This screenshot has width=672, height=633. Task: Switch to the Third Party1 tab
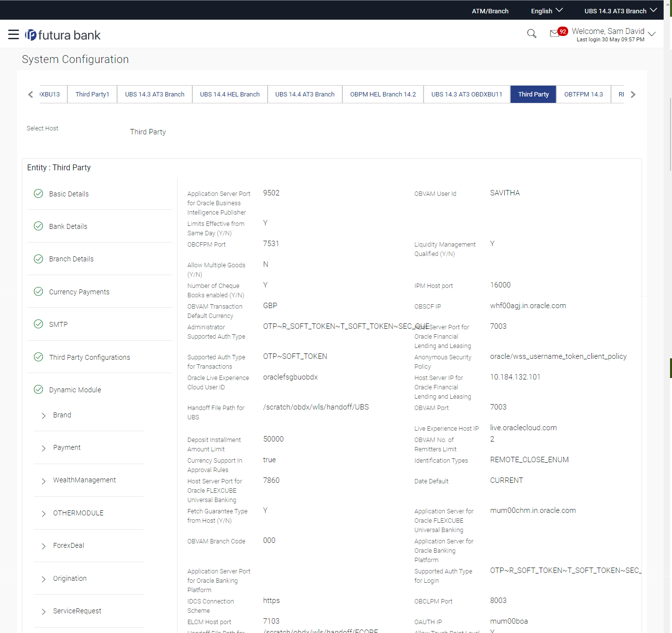coord(92,94)
